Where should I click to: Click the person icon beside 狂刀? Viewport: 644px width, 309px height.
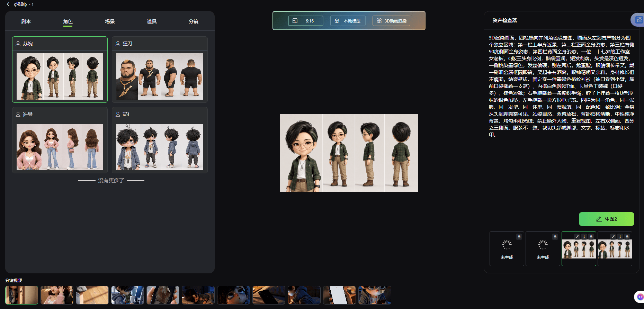[118, 44]
